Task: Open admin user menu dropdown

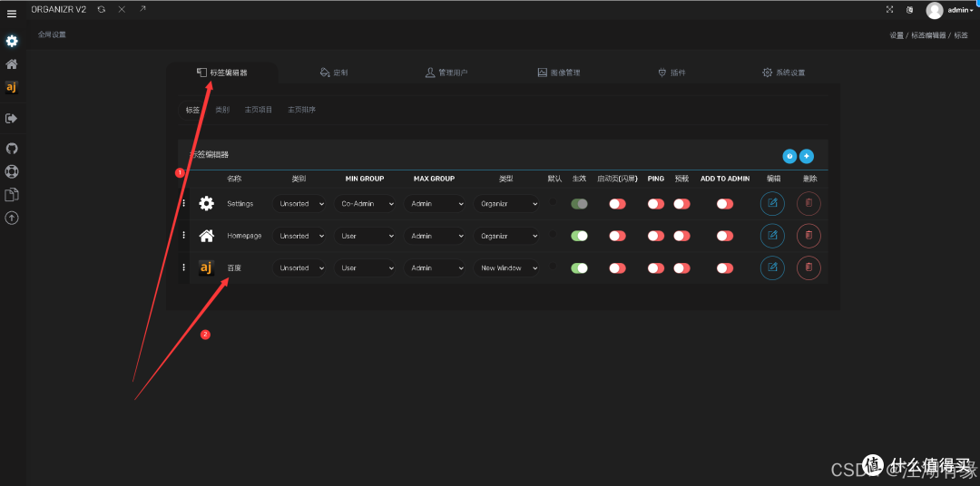Action: point(960,10)
